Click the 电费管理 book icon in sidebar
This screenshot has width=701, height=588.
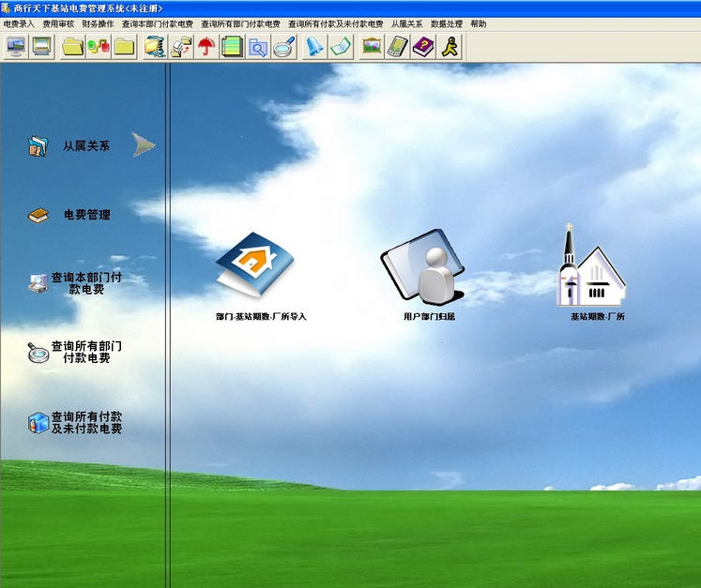(38, 216)
